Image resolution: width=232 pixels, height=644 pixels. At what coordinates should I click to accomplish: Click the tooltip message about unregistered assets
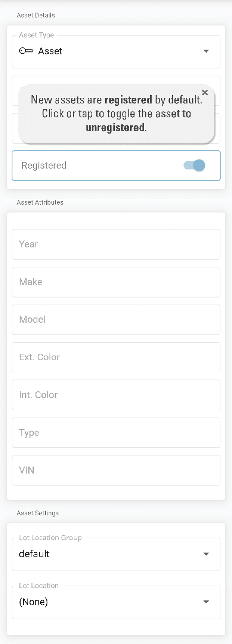pos(116,114)
